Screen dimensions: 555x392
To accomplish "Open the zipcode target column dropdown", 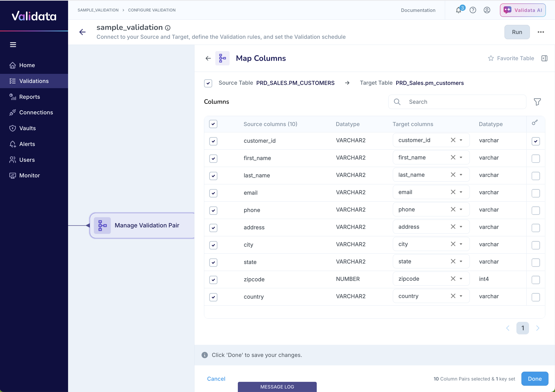I will pos(461,279).
